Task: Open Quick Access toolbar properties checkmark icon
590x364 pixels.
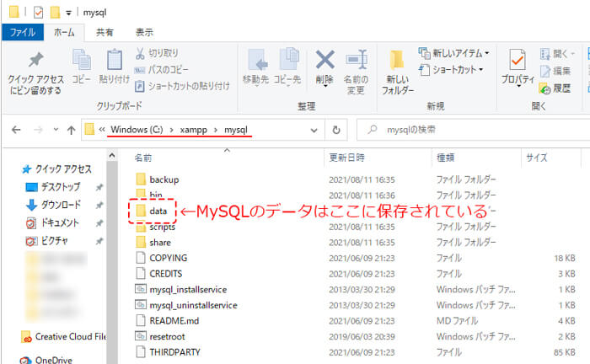Action: pos(38,13)
